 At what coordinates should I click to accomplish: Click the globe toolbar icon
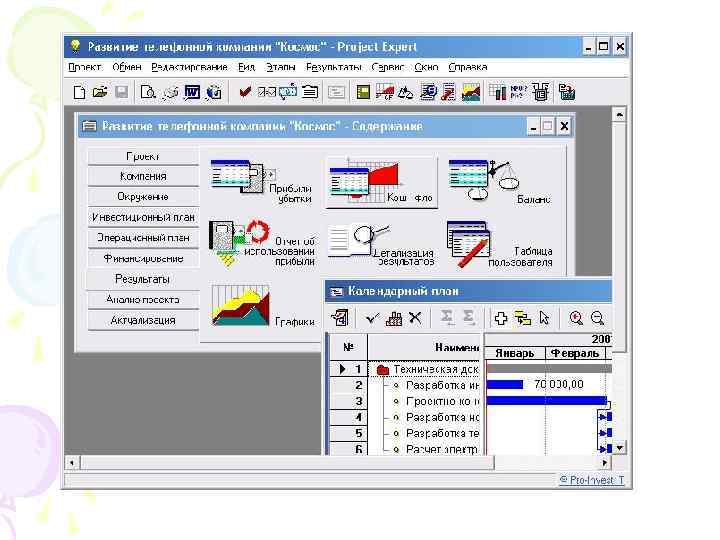(214, 92)
